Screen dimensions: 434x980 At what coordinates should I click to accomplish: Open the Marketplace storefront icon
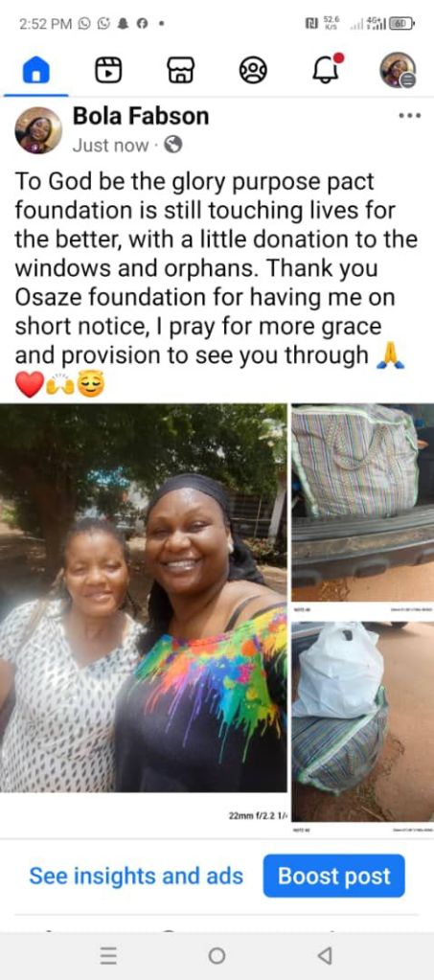point(181,70)
